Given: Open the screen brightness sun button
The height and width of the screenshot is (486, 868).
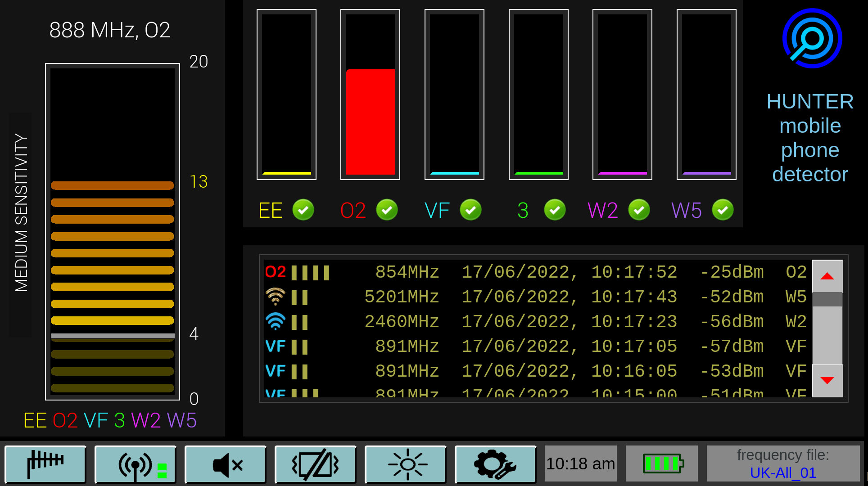Looking at the screenshot, I should (405, 464).
